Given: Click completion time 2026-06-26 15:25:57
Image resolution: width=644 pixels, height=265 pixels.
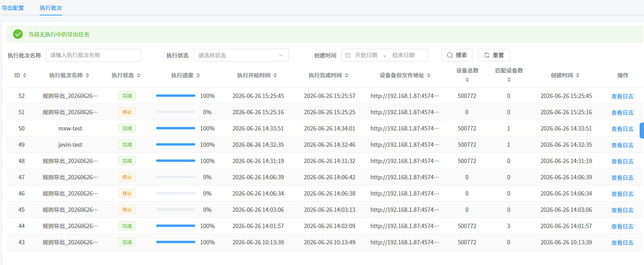Looking at the screenshot, I should pos(330,96).
